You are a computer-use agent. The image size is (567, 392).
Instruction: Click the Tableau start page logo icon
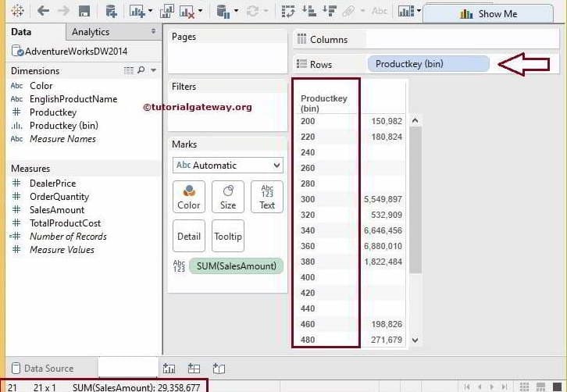click(17, 11)
